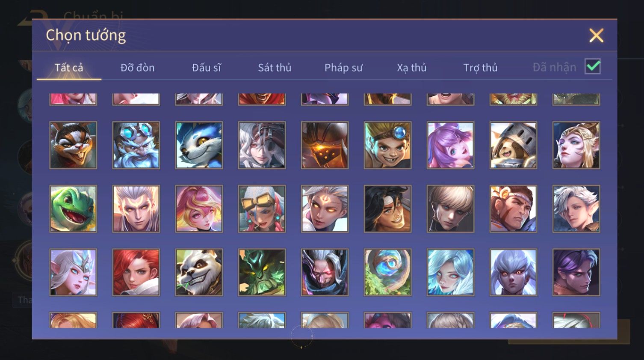Screen dimensions: 644x360
Task: Close the Chọn tướng dialog
Action: (x=596, y=36)
